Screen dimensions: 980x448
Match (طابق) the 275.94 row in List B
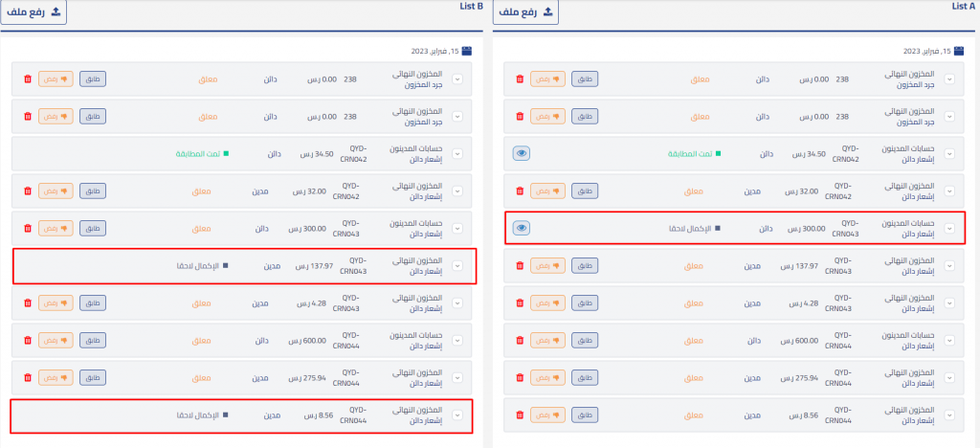click(93, 377)
